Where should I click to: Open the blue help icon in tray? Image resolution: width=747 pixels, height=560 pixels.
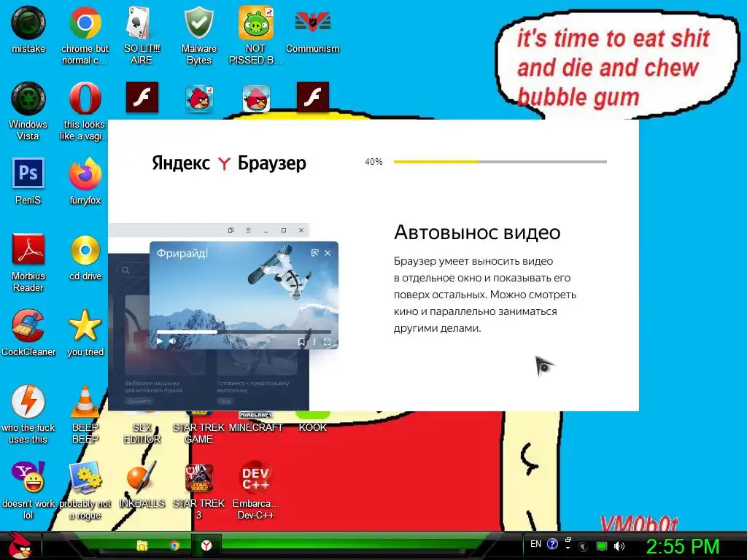pyautogui.click(x=552, y=544)
